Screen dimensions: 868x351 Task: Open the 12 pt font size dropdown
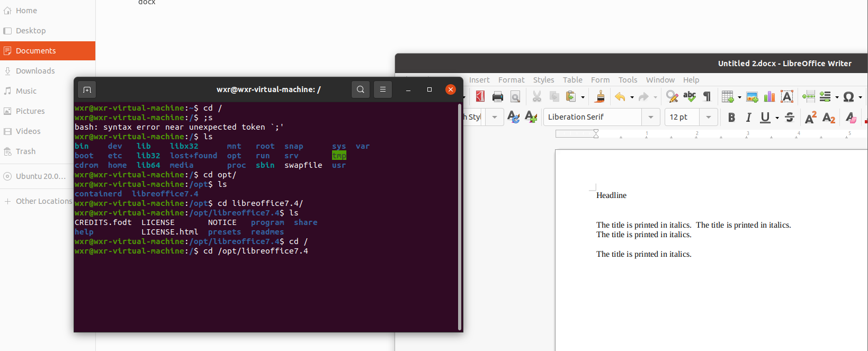tap(709, 117)
